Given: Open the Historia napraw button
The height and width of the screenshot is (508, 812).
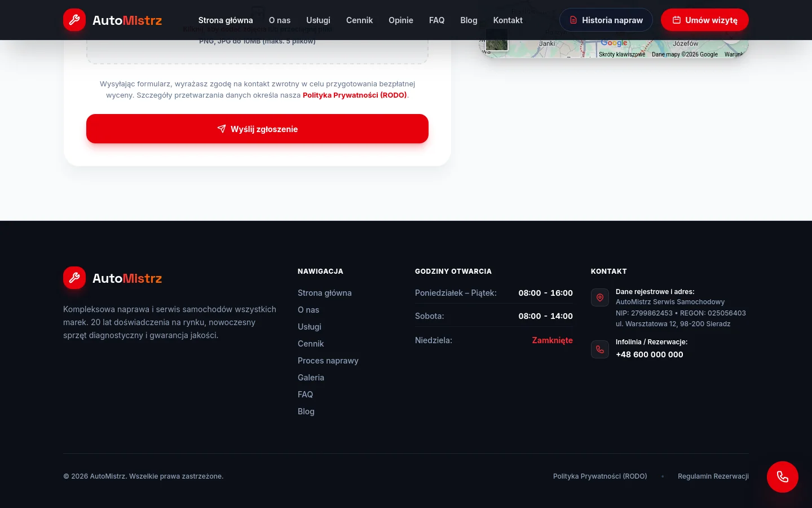Looking at the screenshot, I should 606,20.
